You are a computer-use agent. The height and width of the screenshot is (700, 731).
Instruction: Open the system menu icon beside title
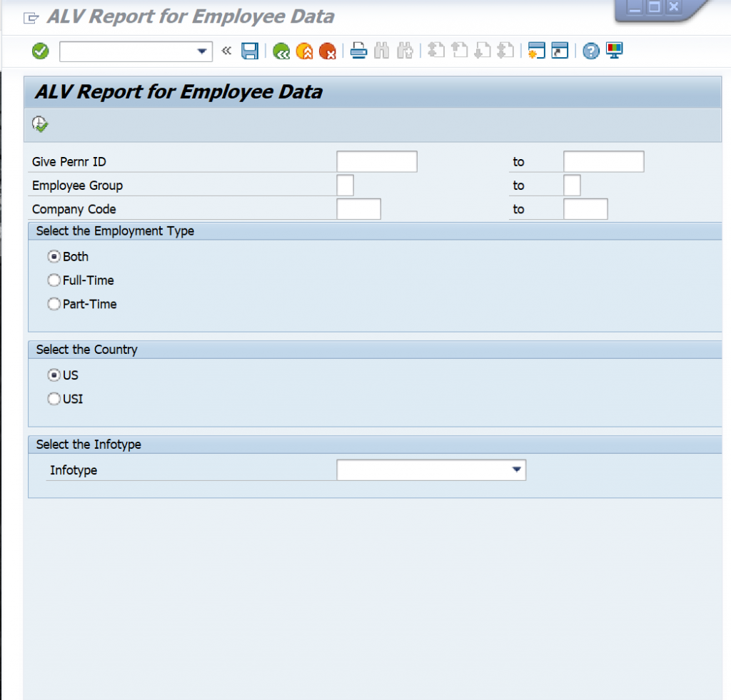[x=31, y=18]
